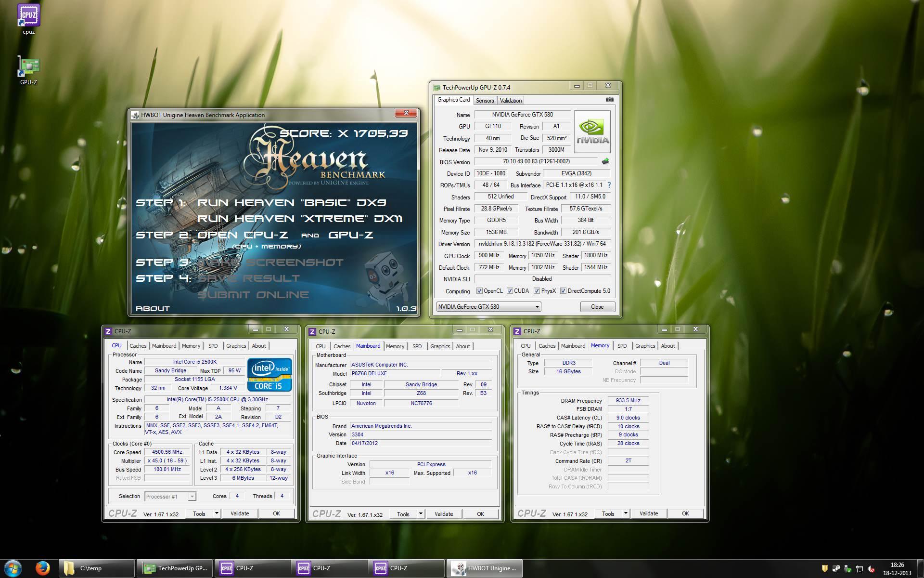The width and height of the screenshot is (924, 578).
Task: Click the GPU-Z screenshot camera icon
Action: click(609, 100)
